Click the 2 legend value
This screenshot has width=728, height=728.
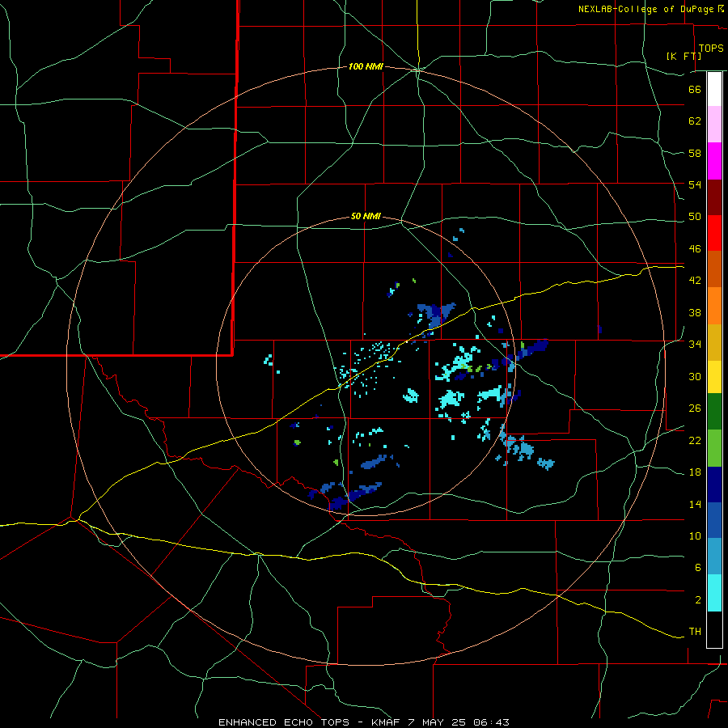pos(698,600)
